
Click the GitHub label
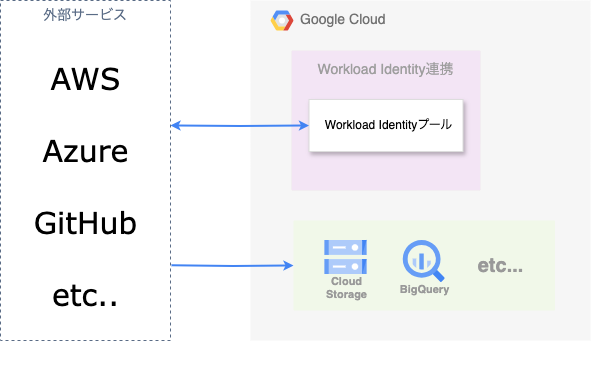point(86,223)
